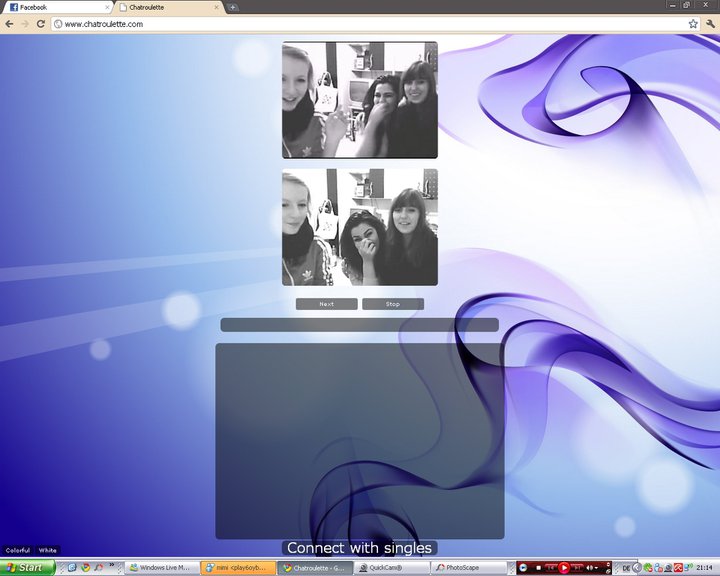720x576 pixels.
Task: Launch PhotoScape from quick launch
Action: [x=99, y=567]
